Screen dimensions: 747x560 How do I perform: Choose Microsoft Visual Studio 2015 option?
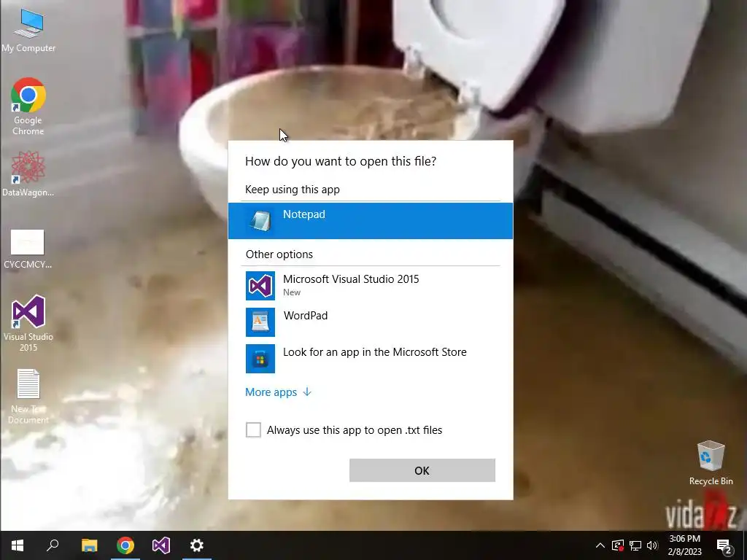pos(370,285)
